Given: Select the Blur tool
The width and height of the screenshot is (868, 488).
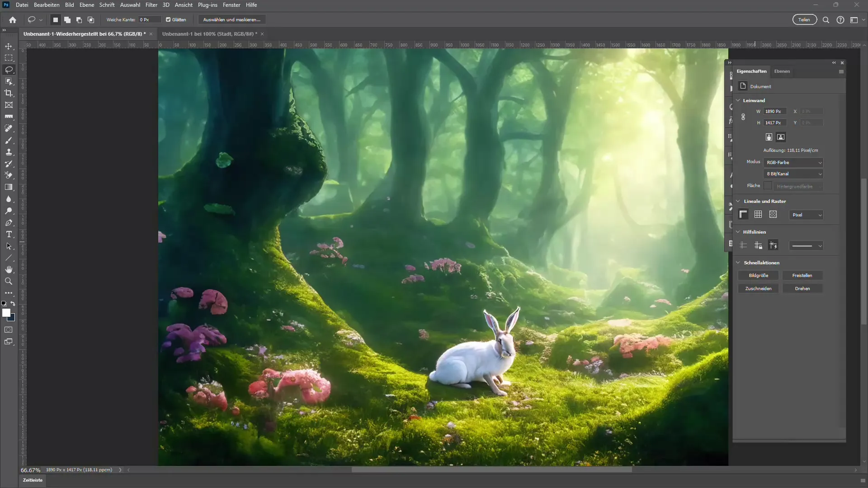Looking at the screenshot, I should pyautogui.click(x=9, y=199).
